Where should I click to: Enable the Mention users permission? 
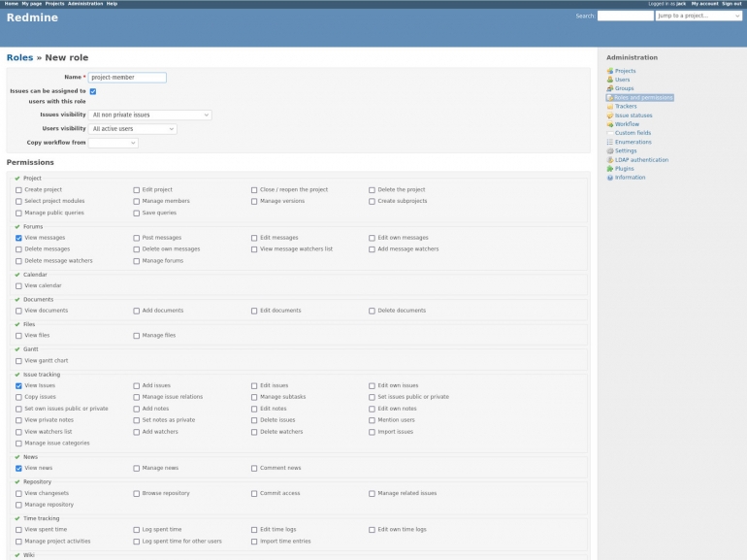[x=372, y=421]
